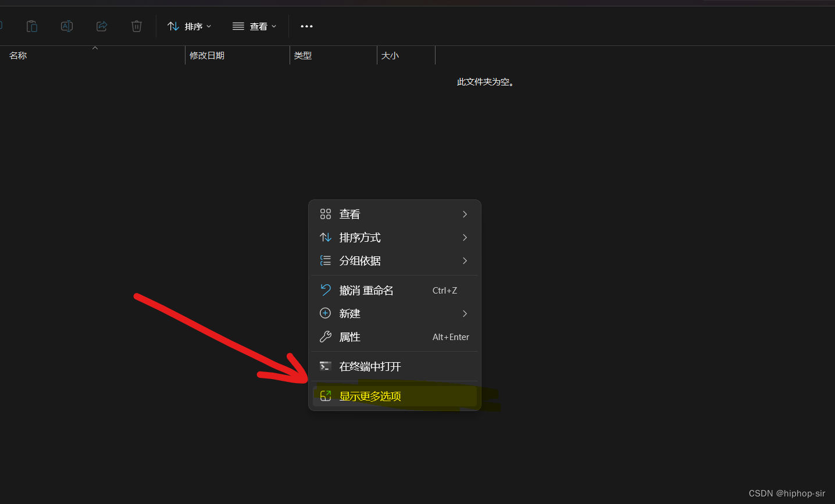Viewport: 835px width, 504px height.
Task: Open 分组依据 submenu in the context menu
Action: coord(395,260)
